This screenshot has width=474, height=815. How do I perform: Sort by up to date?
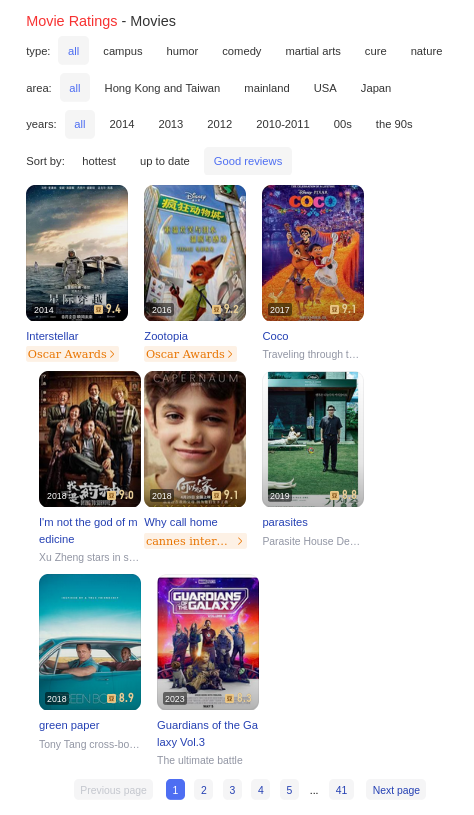click(x=165, y=161)
